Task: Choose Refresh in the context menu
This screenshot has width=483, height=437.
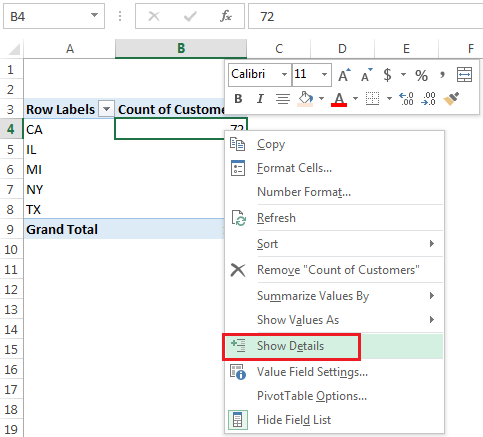Action: [x=334, y=218]
